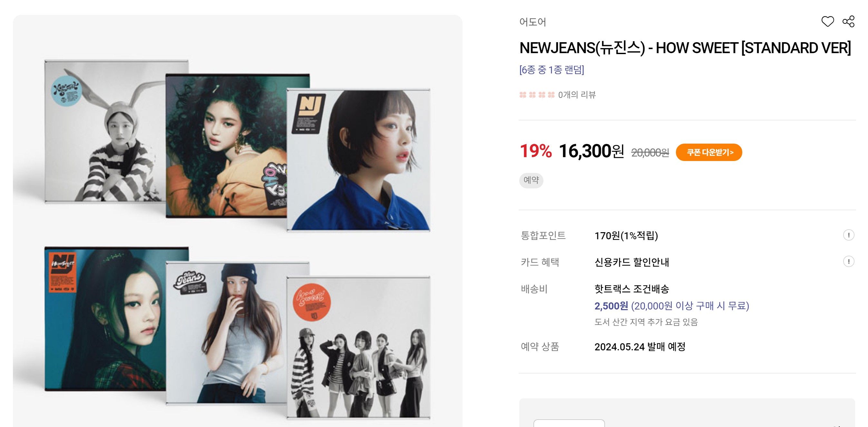This screenshot has height=427, width=868.
Task: View the bunny-ears black-and-white album cover
Action: 105,132
